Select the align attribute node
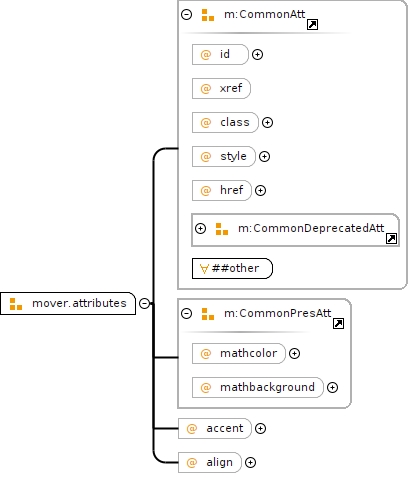The width and height of the screenshot is (409, 478). 210,462
